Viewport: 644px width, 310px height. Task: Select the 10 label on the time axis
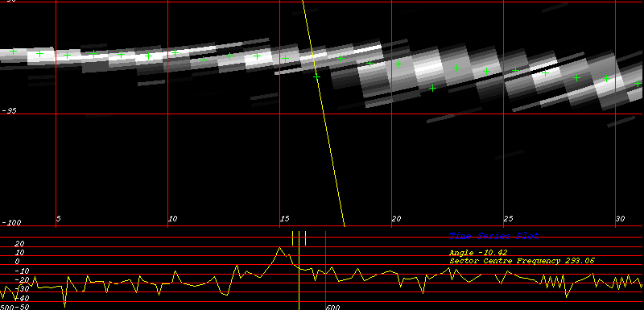(172, 218)
